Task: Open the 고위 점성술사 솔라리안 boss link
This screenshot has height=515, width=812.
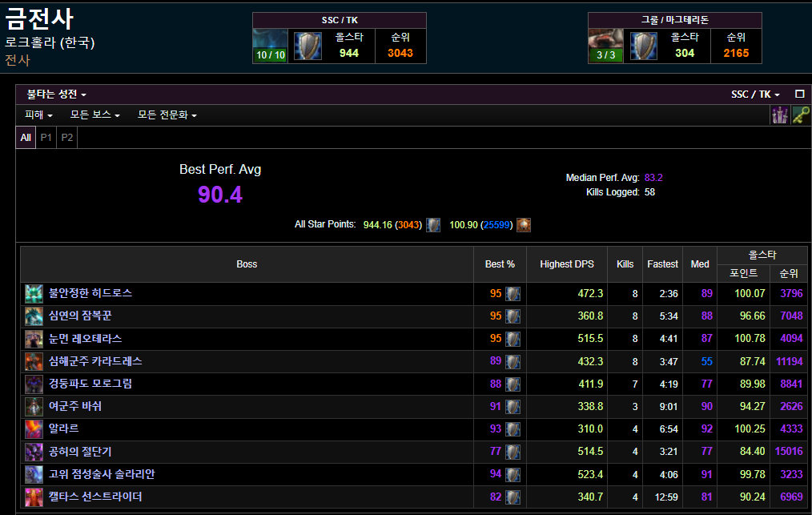Action: pyautogui.click(x=102, y=475)
